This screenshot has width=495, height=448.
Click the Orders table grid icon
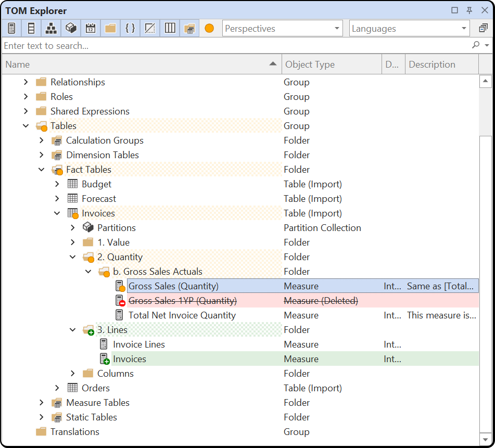click(x=72, y=388)
